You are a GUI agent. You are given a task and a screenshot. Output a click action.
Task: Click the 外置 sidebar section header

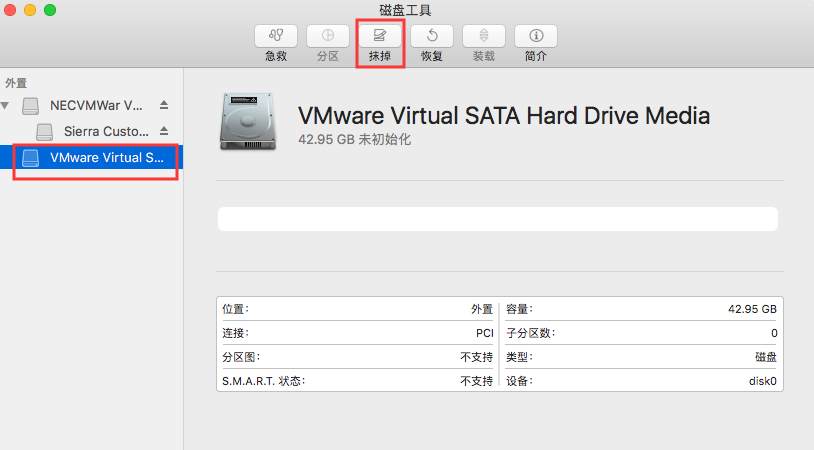pyautogui.click(x=16, y=83)
